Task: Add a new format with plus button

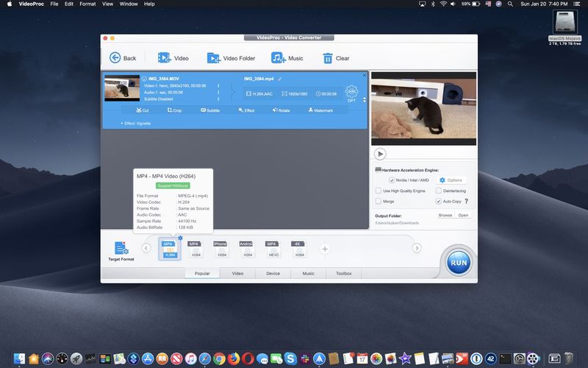Action: tap(325, 249)
